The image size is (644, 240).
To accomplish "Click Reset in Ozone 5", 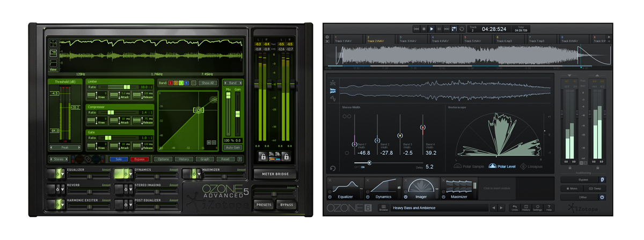I will [x=225, y=159].
